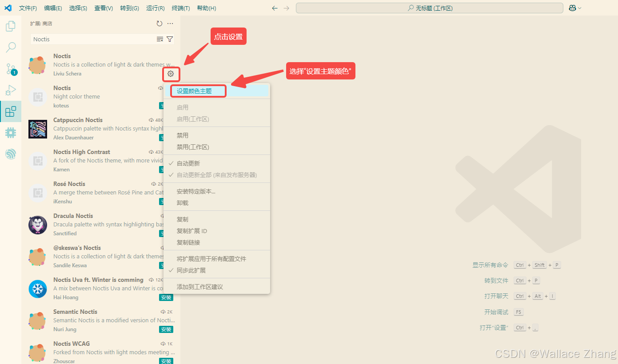Install Noctis Uva ft. Winter extension
618x364 pixels.
166,297
